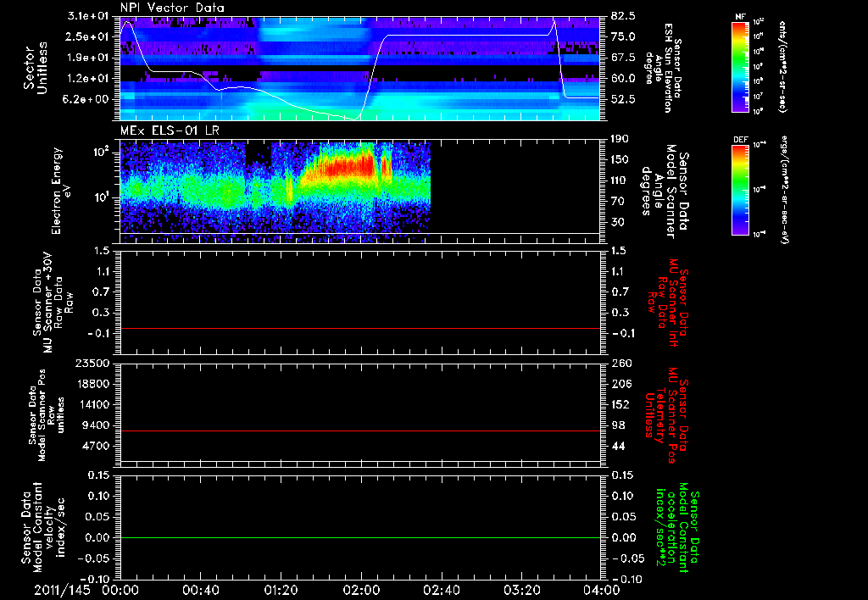Click the "110" scanner angle tick value
The image size is (868, 600).
point(620,181)
